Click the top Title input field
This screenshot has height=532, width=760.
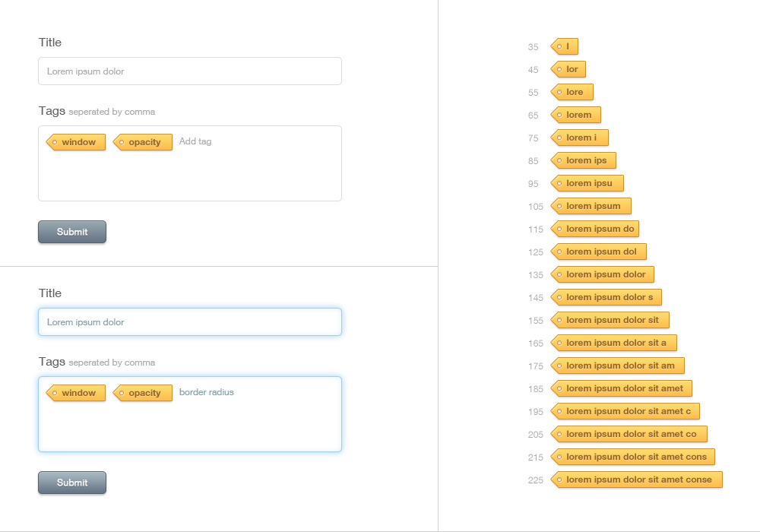tap(190, 71)
